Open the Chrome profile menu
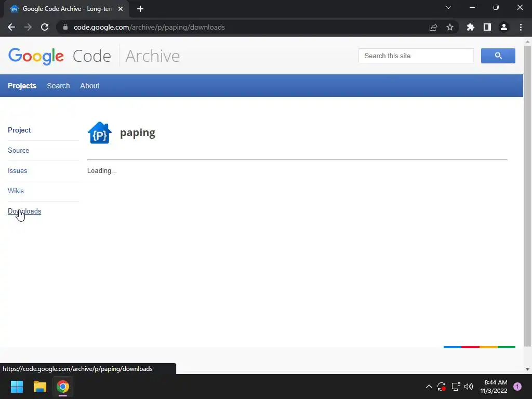Image resolution: width=532 pixels, height=399 pixels. coord(504,27)
